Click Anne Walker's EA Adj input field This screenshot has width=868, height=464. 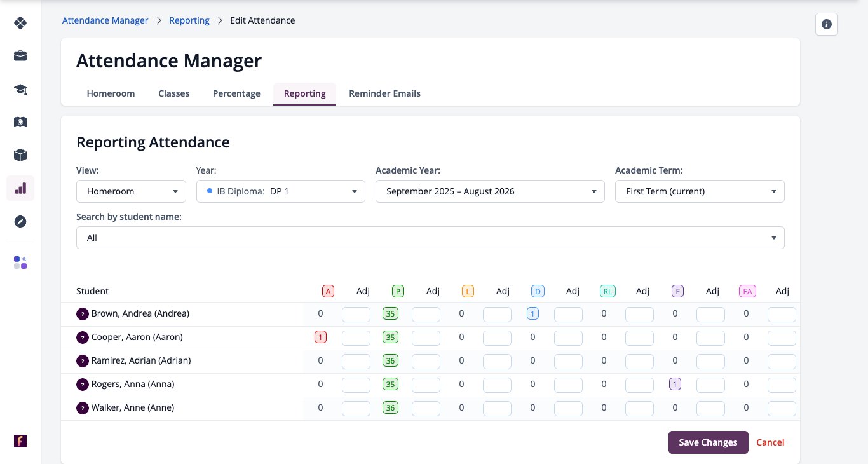coord(782,409)
